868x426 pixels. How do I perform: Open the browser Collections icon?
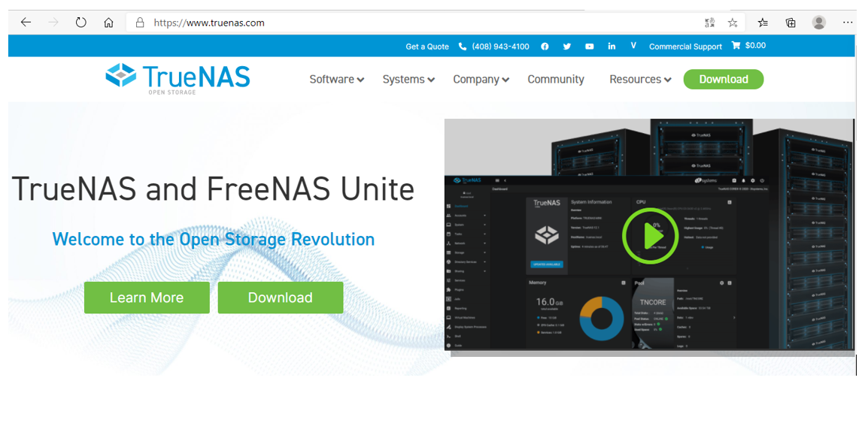pos(791,23)
